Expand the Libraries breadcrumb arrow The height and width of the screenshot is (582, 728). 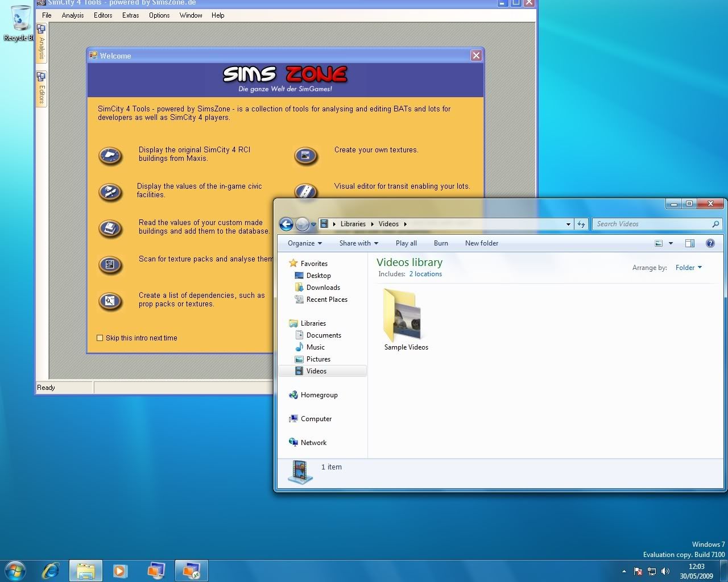coord(371,224)
